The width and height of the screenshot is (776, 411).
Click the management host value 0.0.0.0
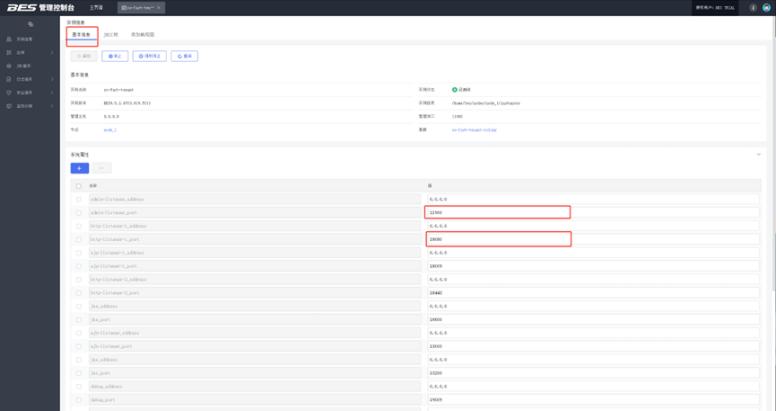pyautogui.click(x=111, y=116)
